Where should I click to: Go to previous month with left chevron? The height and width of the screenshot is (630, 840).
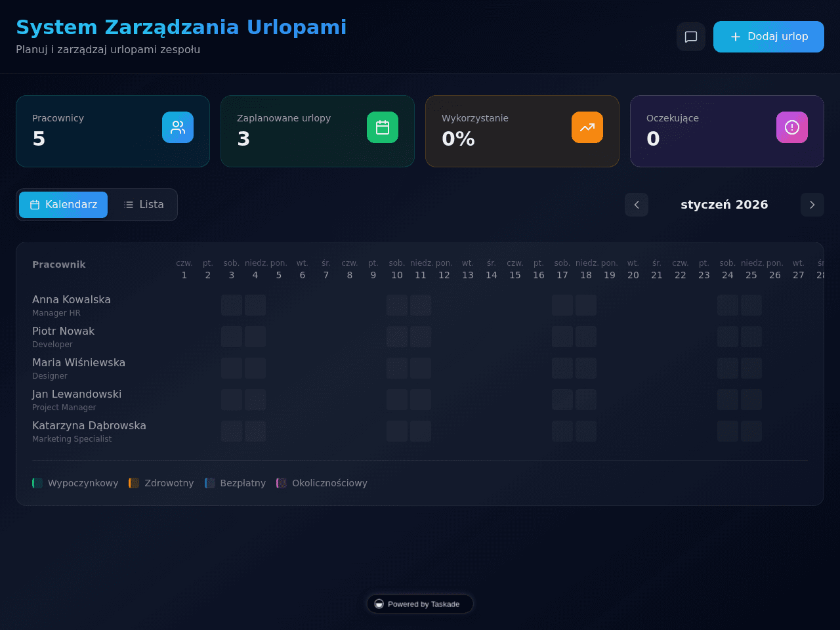(637, 205)
